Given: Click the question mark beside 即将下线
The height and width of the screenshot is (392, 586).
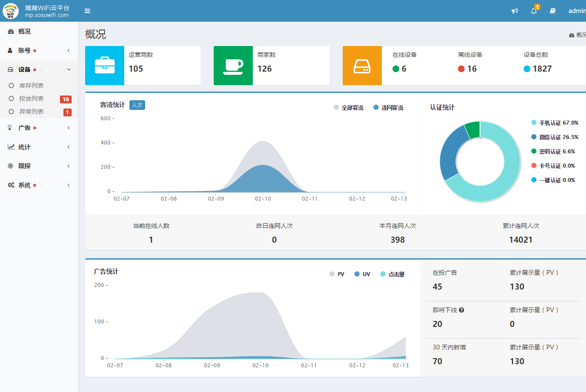Looking at the screenshot, I should pos(461,310).
